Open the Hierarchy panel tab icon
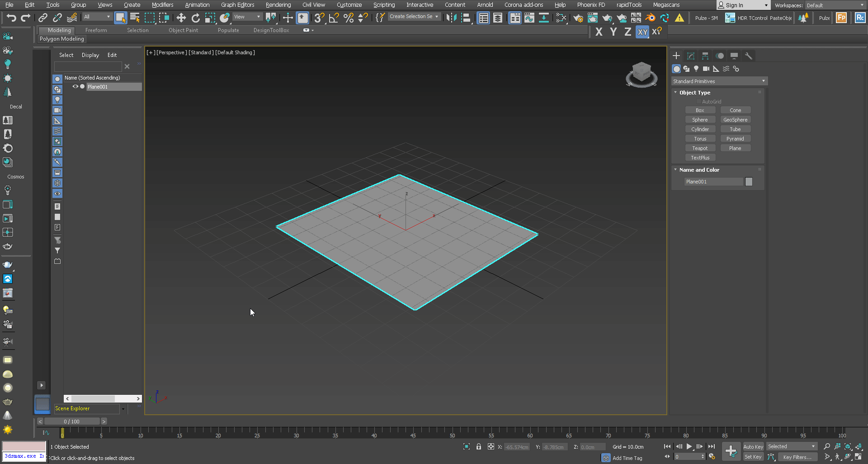 [705, 56]
